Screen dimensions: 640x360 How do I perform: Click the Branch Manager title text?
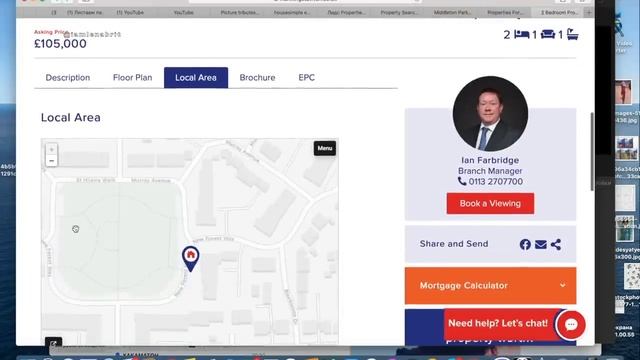[x=490, y=171]
